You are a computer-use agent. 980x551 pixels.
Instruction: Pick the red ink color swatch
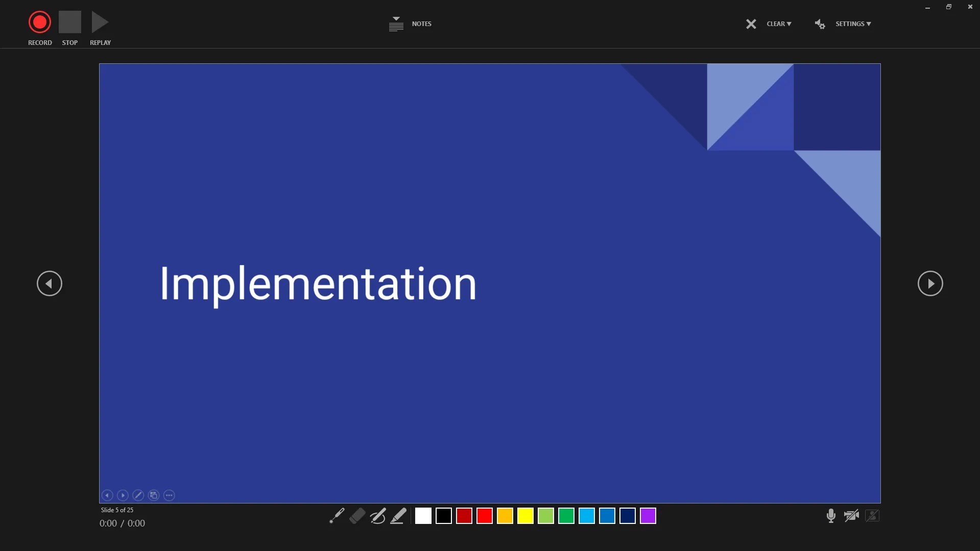[x=484, y=516]
